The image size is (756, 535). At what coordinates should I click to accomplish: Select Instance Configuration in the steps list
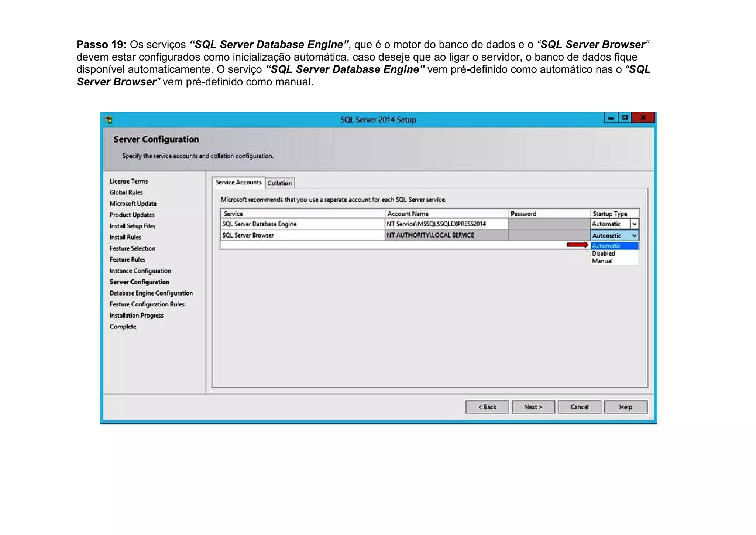point(140,271)
